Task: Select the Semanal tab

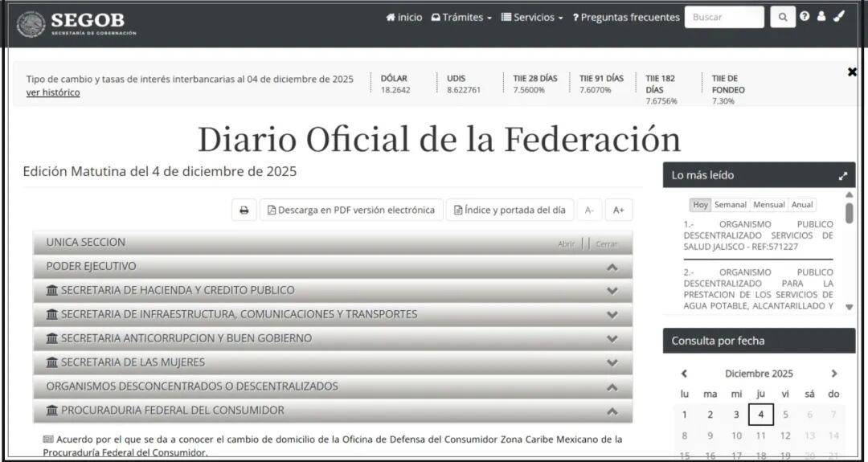Action: [x=730, y=205]
